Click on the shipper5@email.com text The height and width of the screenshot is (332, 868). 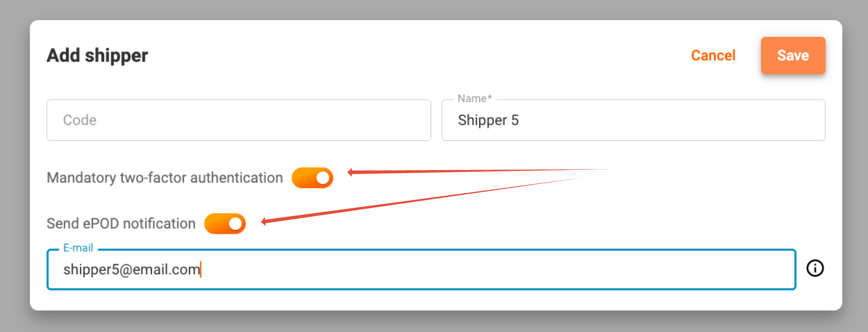pyautogui.click(x=132, y=269)
